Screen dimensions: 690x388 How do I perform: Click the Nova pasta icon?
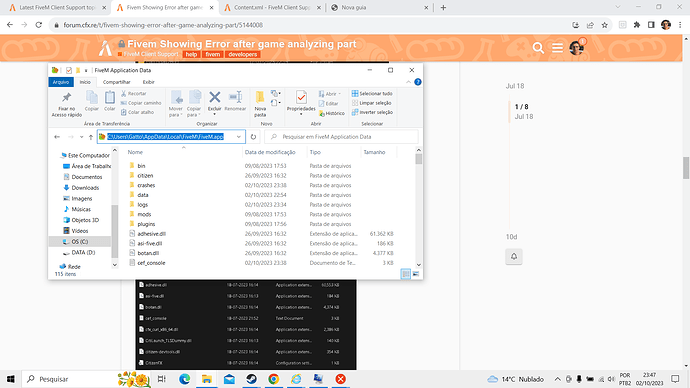click(260, 97)
